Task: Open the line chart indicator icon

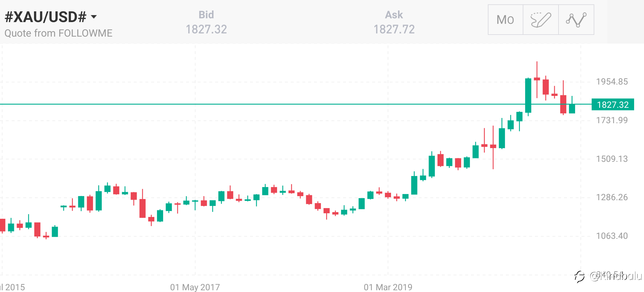Action: pyautogui.click(x=576, y=20)
